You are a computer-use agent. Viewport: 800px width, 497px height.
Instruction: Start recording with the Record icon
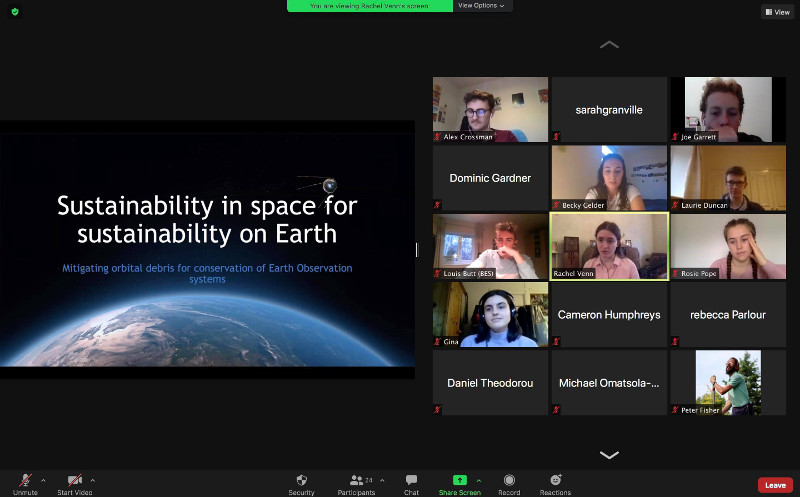(x=509, y=481)
